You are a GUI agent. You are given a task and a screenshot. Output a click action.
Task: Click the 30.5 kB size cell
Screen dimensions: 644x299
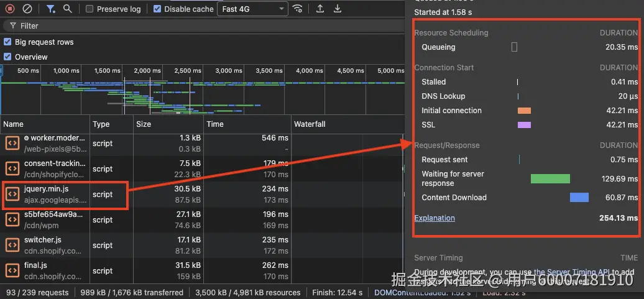pos(187,189)
